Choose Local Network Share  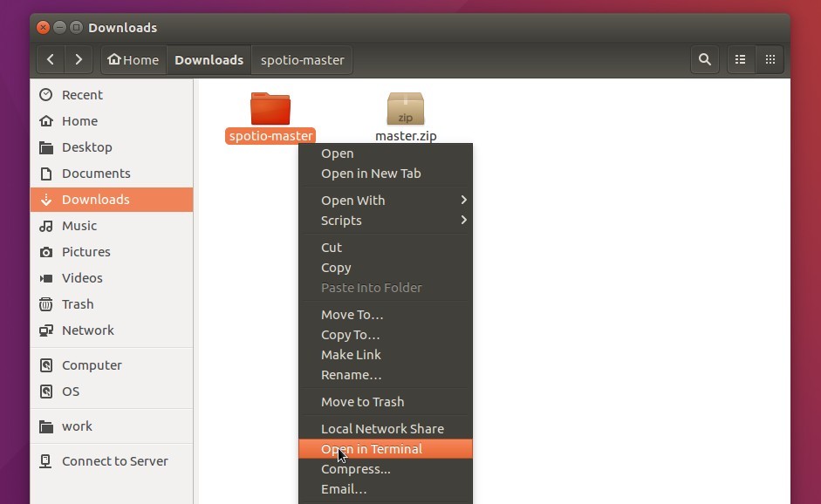386,429
